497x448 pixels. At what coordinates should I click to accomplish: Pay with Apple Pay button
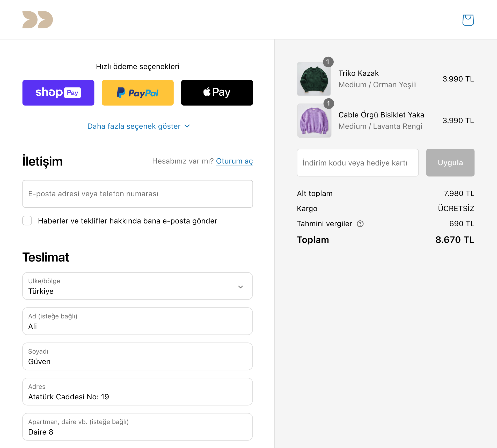pos(217,93)
